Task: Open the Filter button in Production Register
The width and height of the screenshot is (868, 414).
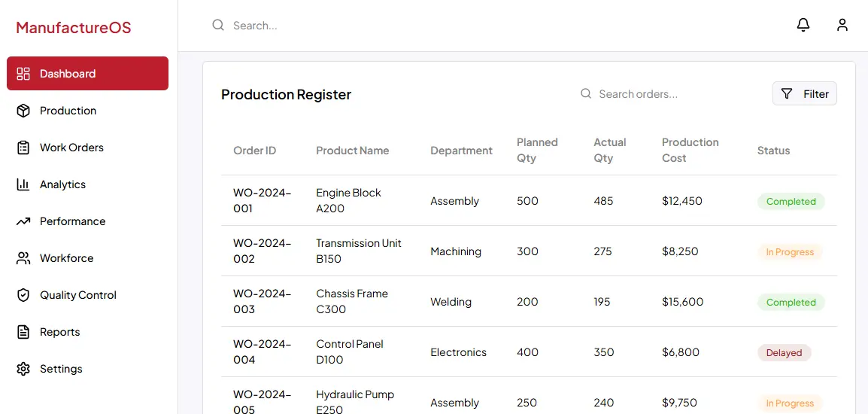Action: (804, 94)
